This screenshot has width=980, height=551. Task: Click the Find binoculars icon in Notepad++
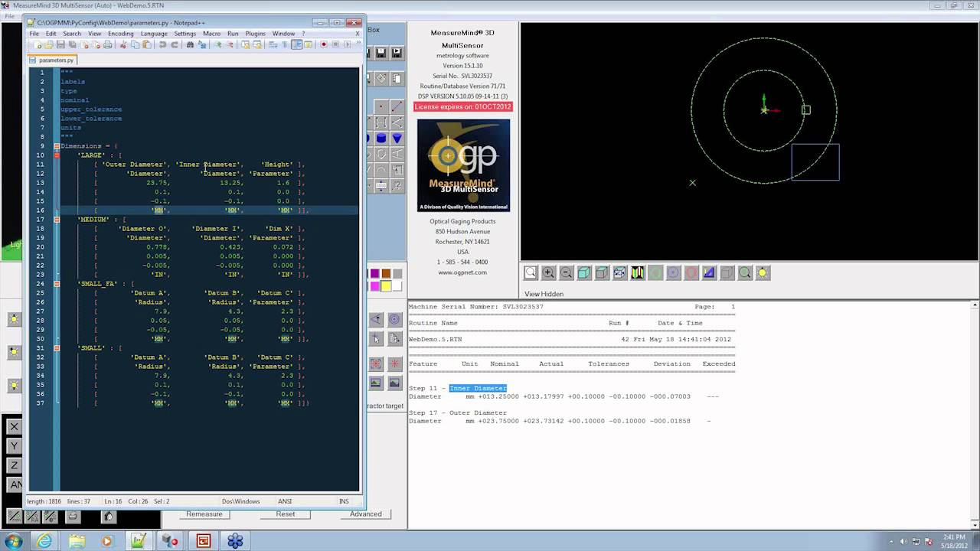(x=190, y=44)
